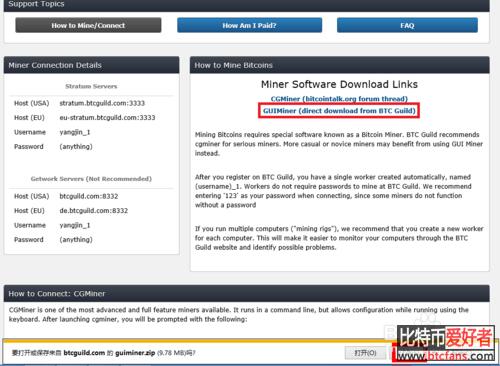The height and width of the screenshot is (366, 500).
Task: Click the Miner Connection Details panel header
Action: pos(91,65)
